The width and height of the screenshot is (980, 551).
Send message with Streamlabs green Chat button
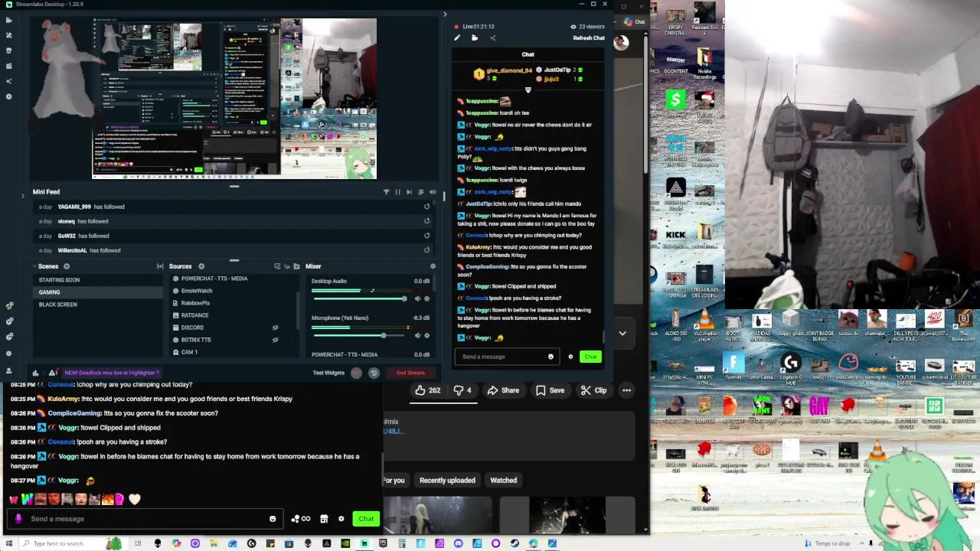[x=590, y=357]
